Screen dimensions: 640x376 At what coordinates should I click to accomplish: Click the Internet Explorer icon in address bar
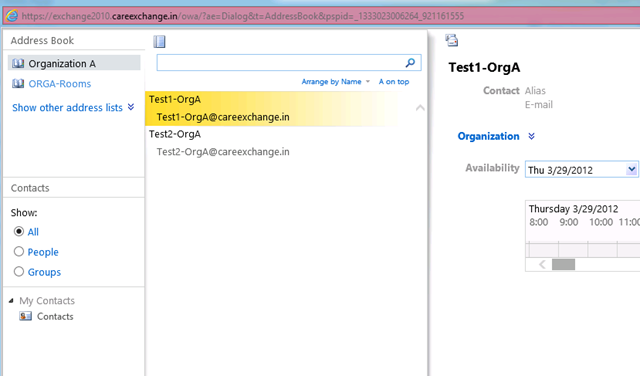[12, 16]
